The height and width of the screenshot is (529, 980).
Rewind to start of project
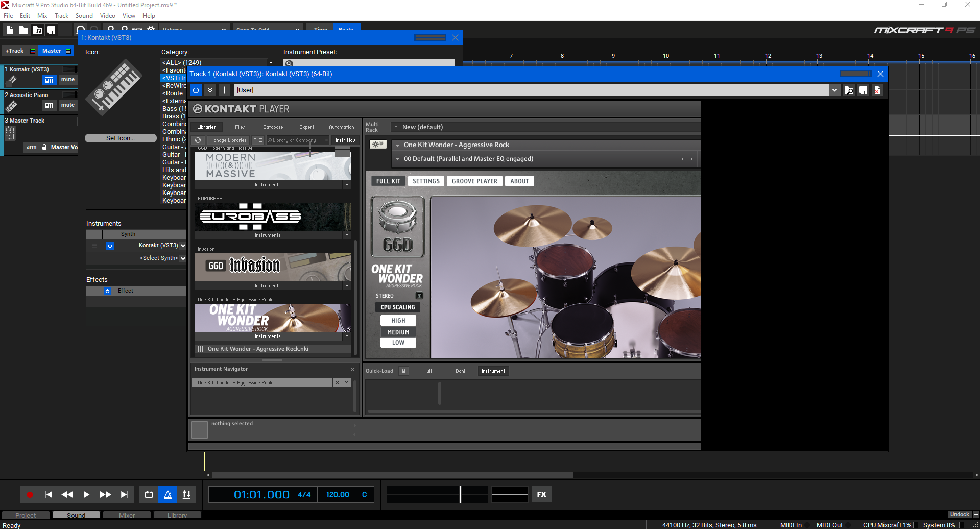coord(49,494)
